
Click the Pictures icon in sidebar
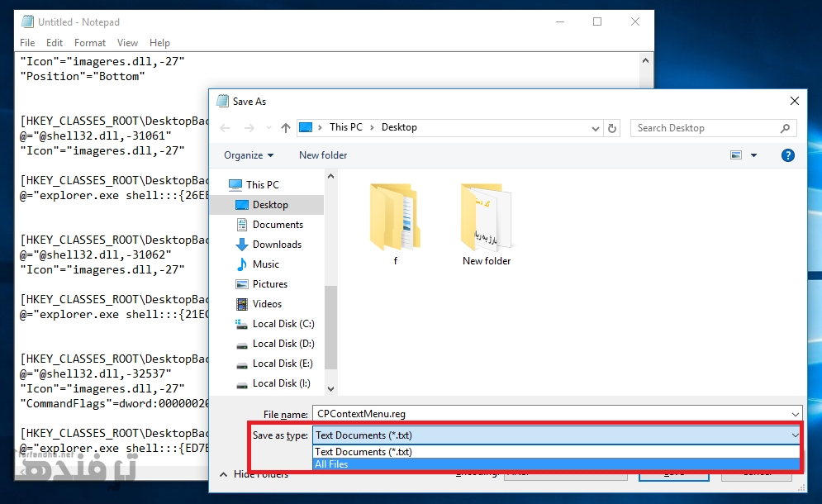click(x=242, y=284)
